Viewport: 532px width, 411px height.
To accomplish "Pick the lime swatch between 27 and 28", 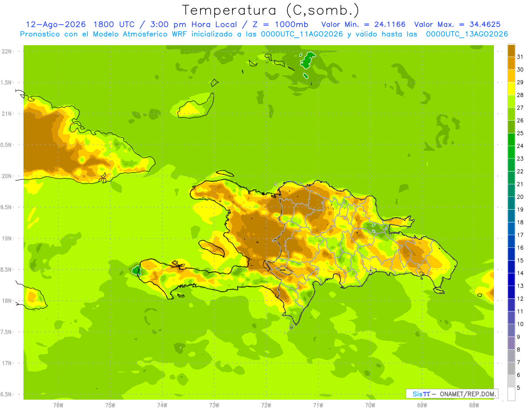I will pyautogui.click(x=511, y=101).
